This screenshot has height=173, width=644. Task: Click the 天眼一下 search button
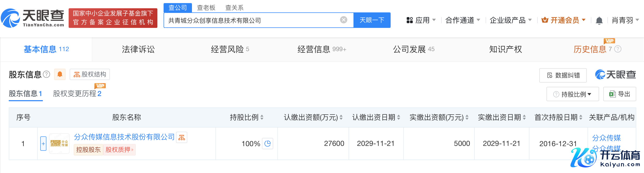(372, 20)
